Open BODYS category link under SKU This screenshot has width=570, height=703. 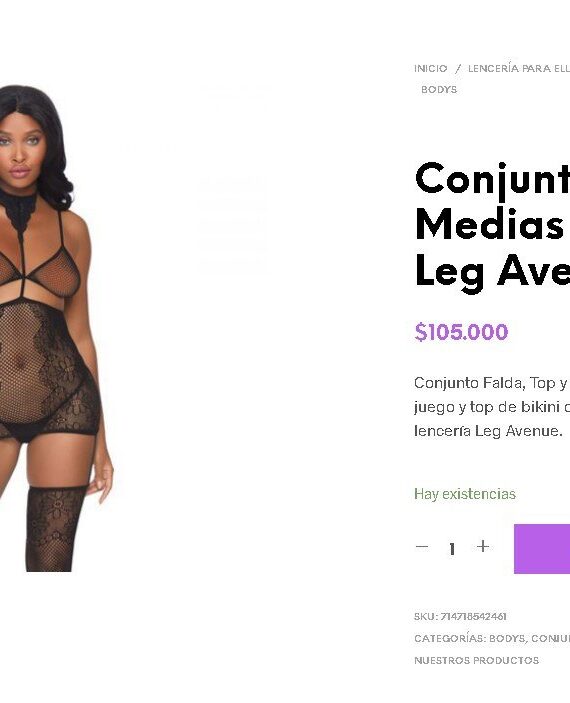tap(507, 638)
